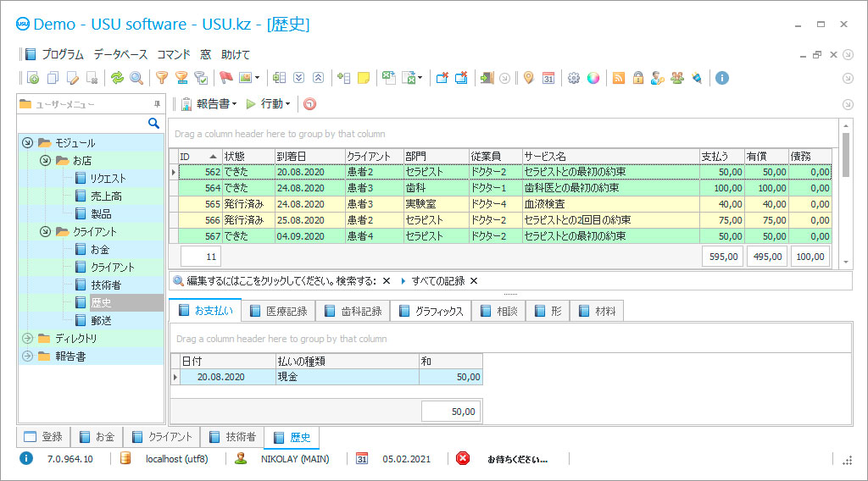The image size is (868, 481).
Task: Switch to the 技術者 bottom window tab
Action: (x=232, y=437)
